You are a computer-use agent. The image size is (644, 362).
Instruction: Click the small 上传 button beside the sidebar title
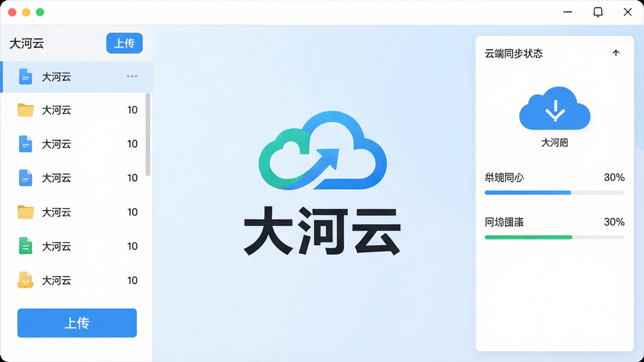[x=125, y=43]
